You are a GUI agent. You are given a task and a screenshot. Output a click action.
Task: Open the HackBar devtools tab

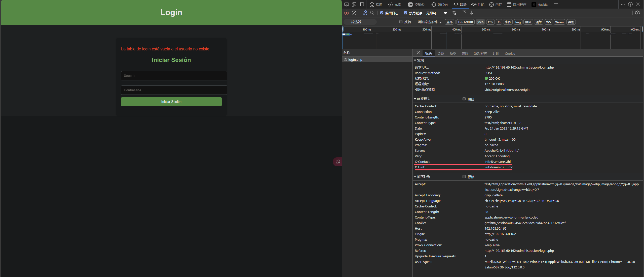point(541,5)
